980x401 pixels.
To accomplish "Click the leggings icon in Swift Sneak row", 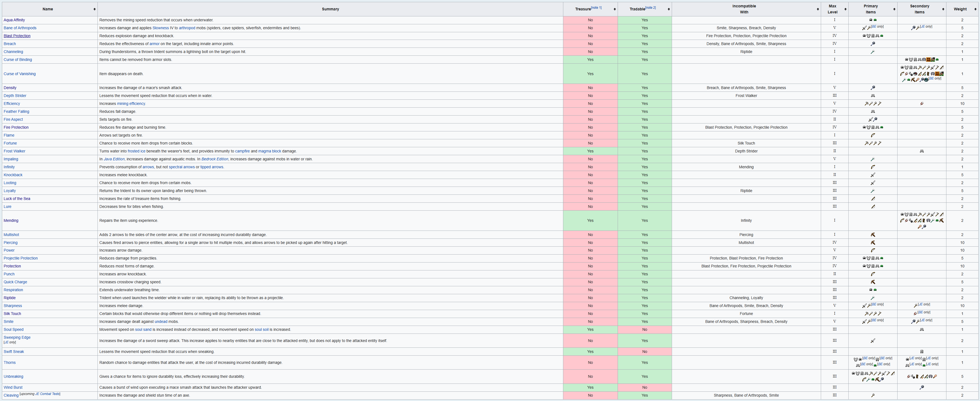I will (921, 352).
